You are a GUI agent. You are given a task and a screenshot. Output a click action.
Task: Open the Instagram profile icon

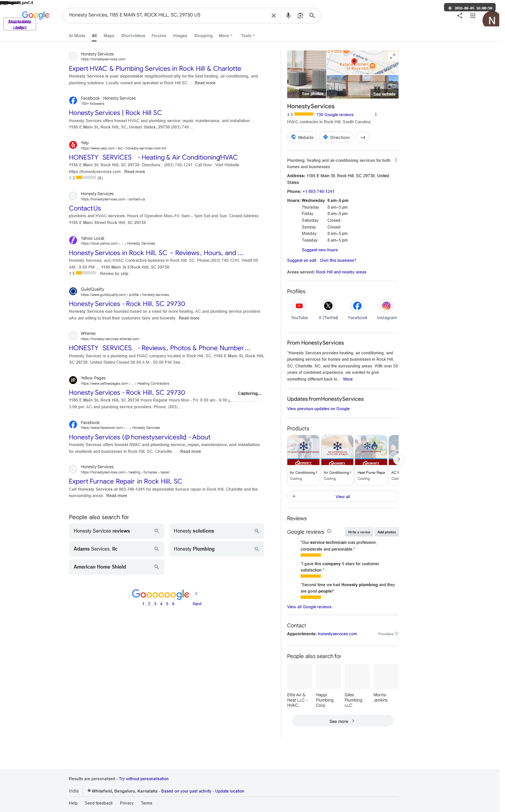coord(386,306)
